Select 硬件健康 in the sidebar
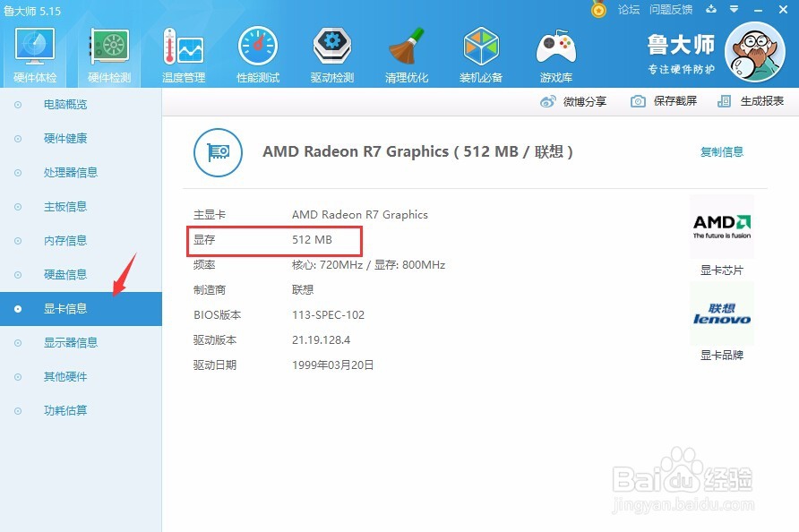 (81, 138)
